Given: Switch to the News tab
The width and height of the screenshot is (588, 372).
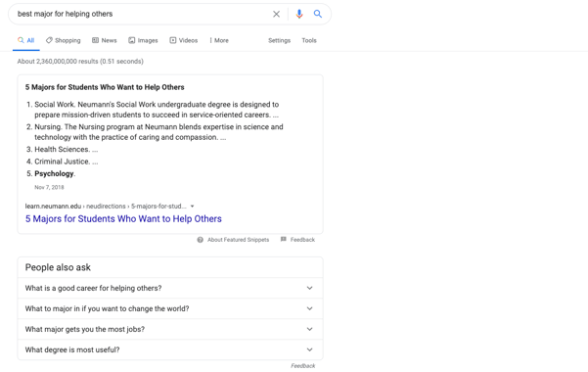Looking at the screenshot, I should (x=105, y=40).
